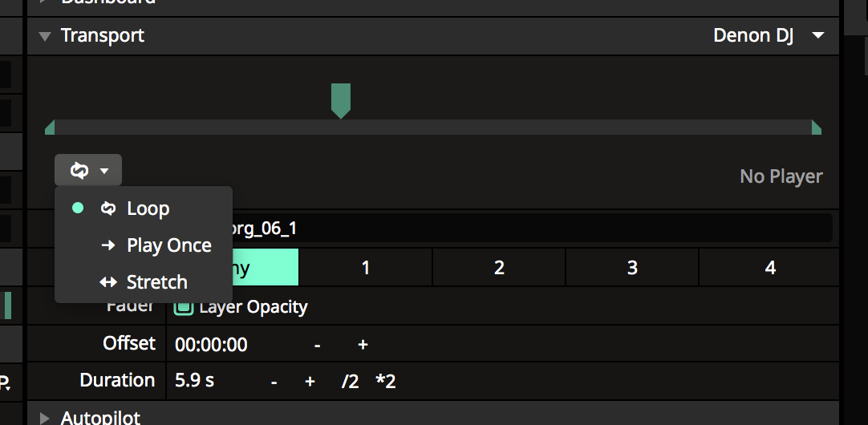The height and width of the screenshot is (425, 868).
Task: Click the green playhead marker
Action: pos(341,99)
